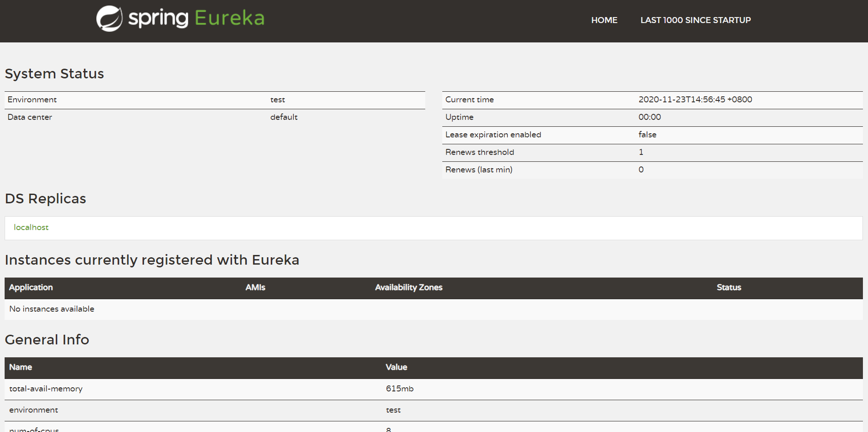Click the Renews (last min) label

tap(479, 170)
